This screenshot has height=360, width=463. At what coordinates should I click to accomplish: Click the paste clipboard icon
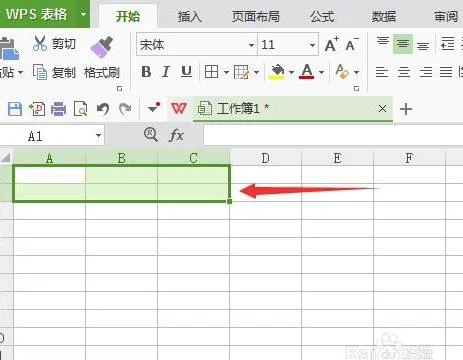point(9,49)
